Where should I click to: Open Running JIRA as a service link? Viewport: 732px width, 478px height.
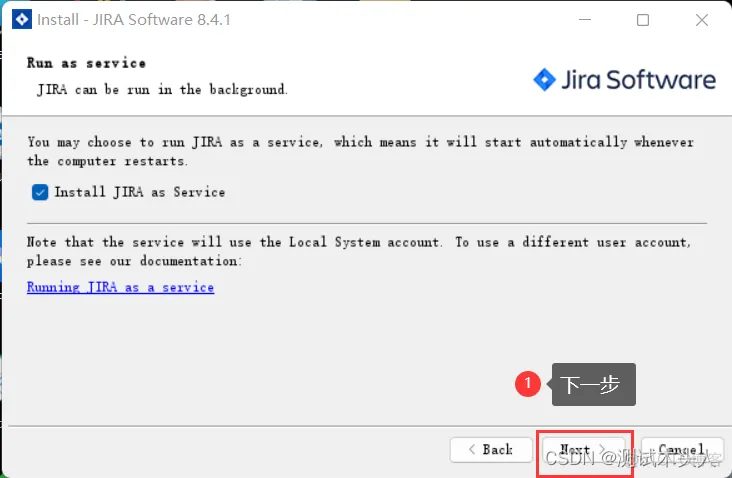120,287
